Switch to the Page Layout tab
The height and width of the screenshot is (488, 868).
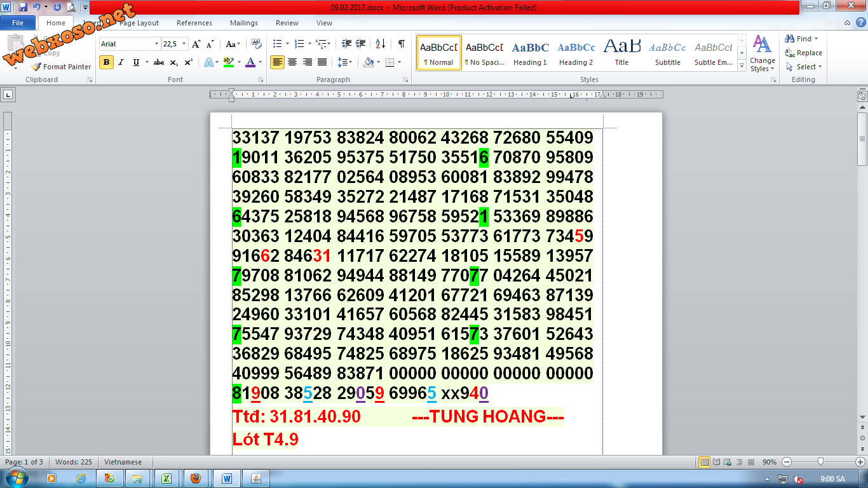click(139, 23)
